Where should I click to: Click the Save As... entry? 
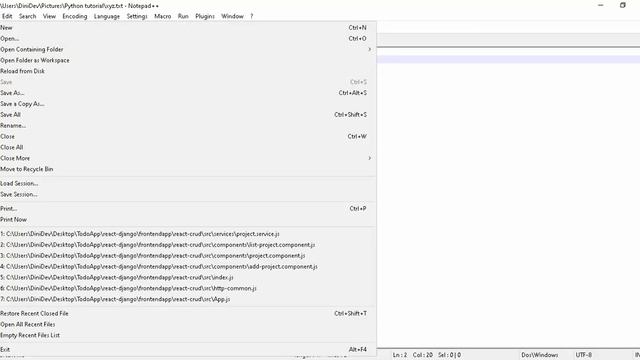click(x=188, y=93)
